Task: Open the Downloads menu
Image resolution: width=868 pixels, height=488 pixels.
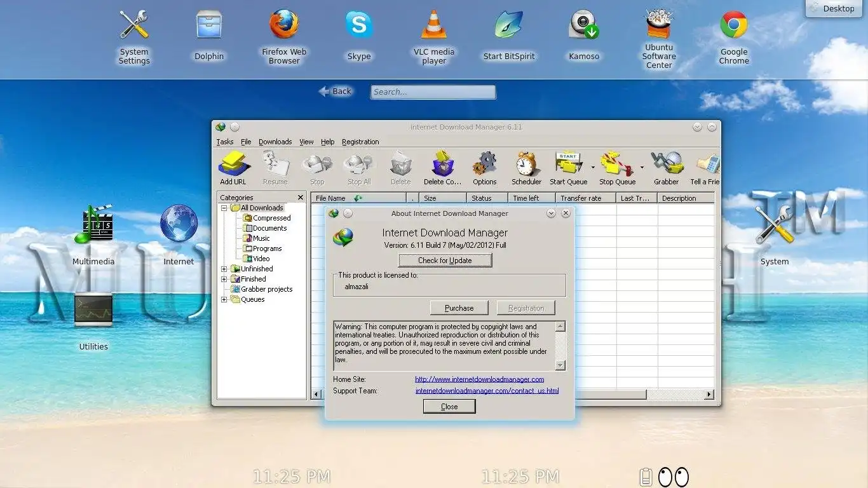Action: [275, 142]
